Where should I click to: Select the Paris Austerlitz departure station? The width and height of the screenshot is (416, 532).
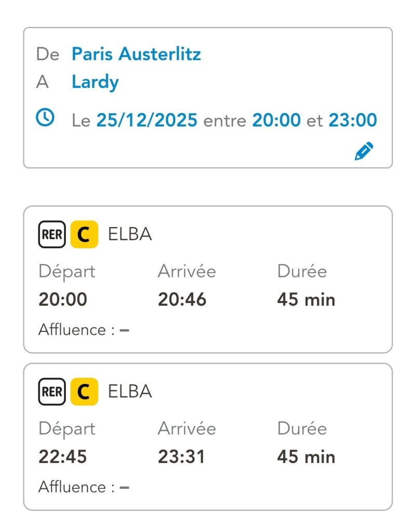[x=136, y=54]
